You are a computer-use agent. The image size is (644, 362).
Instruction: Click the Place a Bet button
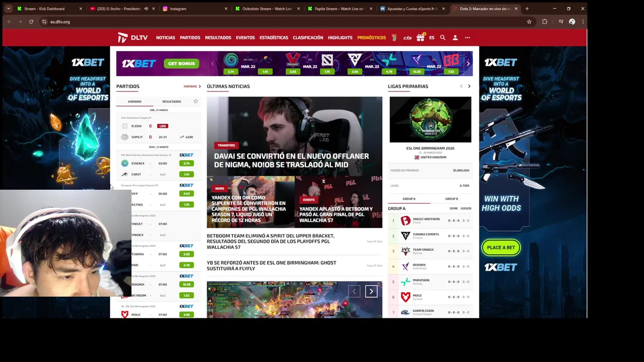[x=501, y=247]
